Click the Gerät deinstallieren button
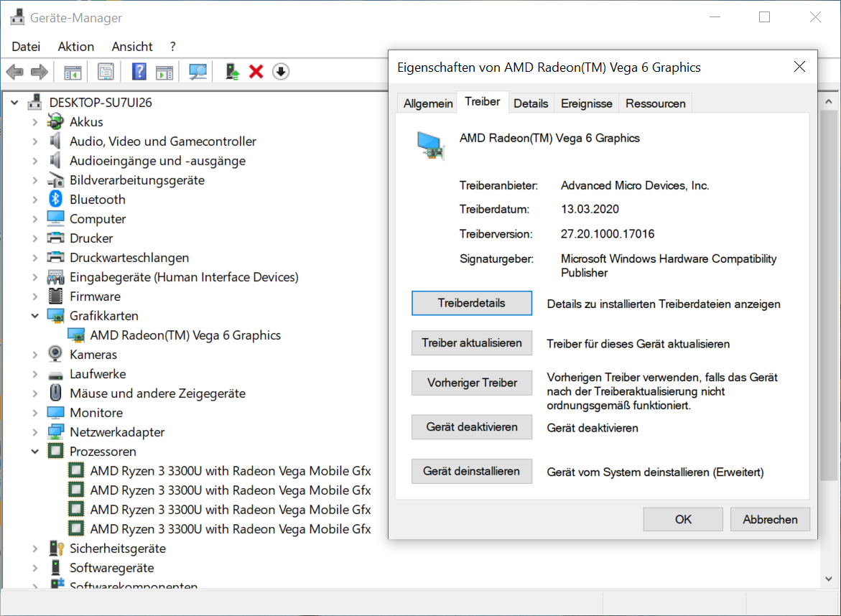841x616 pixels. click(x=471, y=471)
